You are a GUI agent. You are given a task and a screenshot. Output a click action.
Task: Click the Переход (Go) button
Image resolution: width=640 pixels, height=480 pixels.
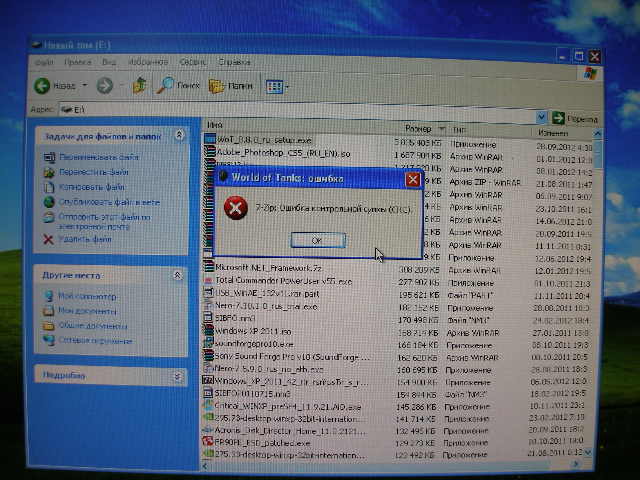point(575,119)
